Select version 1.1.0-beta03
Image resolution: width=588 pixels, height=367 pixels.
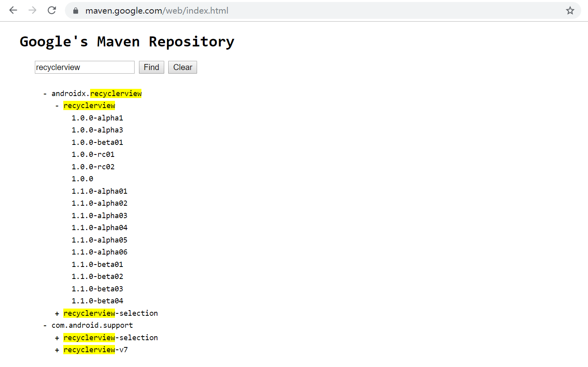pyautogui.click(x=97, y=289)
